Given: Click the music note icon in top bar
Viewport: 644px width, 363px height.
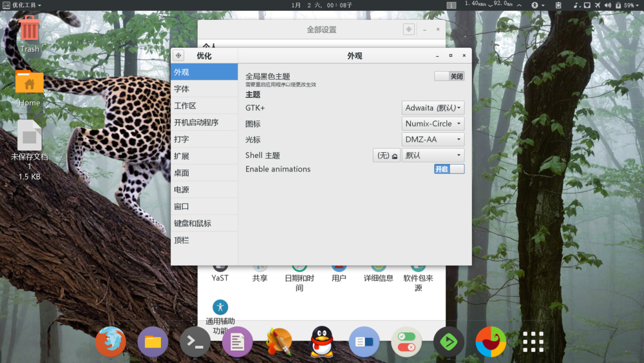Looking at the screenshot, I should point(576,5).
